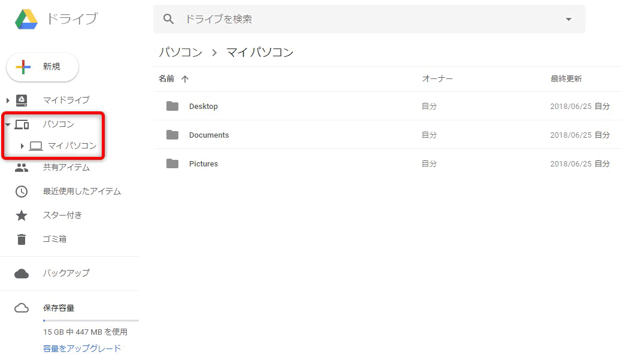Click the Pictures folder icon
622x364 pixels.
[x=172, y=164]
